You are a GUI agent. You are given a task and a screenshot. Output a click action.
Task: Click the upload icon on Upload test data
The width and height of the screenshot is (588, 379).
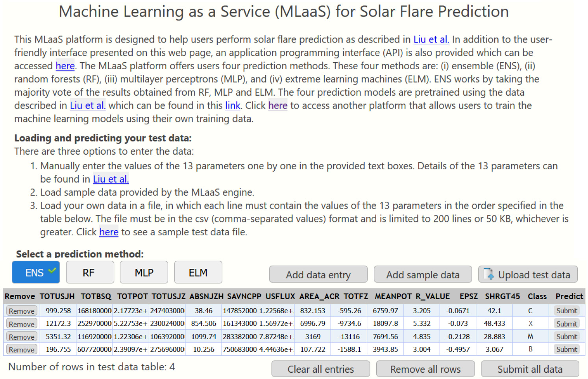488,274
